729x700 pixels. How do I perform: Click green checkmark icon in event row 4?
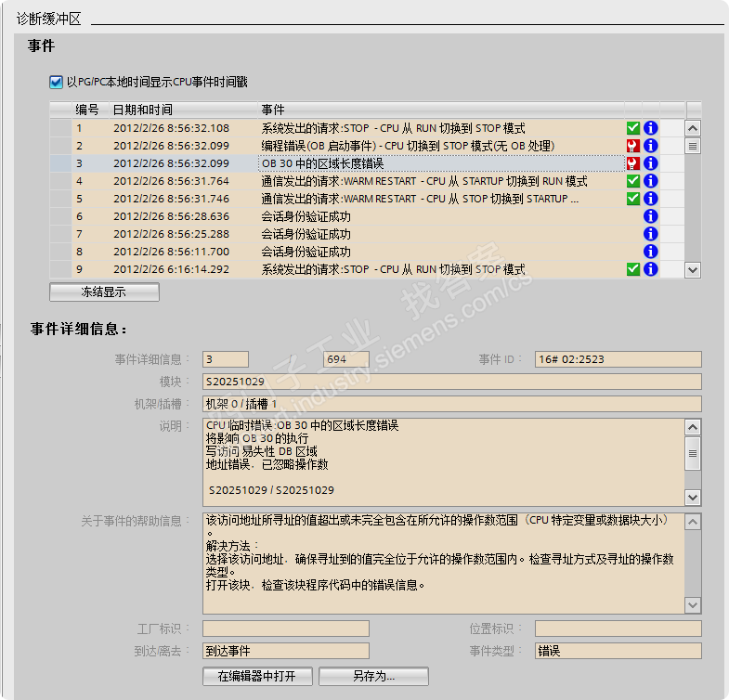(632, 181)
